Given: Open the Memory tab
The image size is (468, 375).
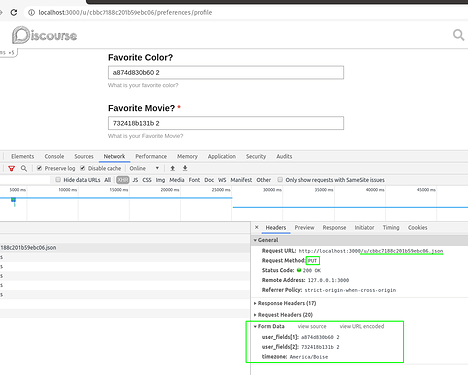Looking at the screenshot, I should [187, 156].
